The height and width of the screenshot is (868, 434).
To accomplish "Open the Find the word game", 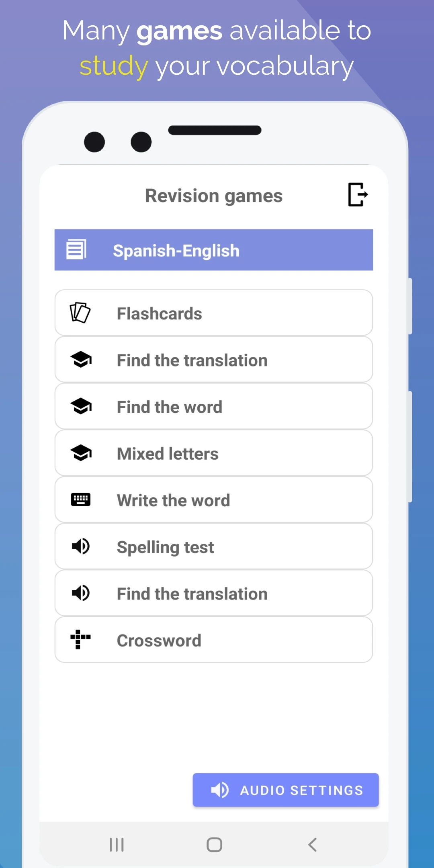I will (x=213, y=407).
